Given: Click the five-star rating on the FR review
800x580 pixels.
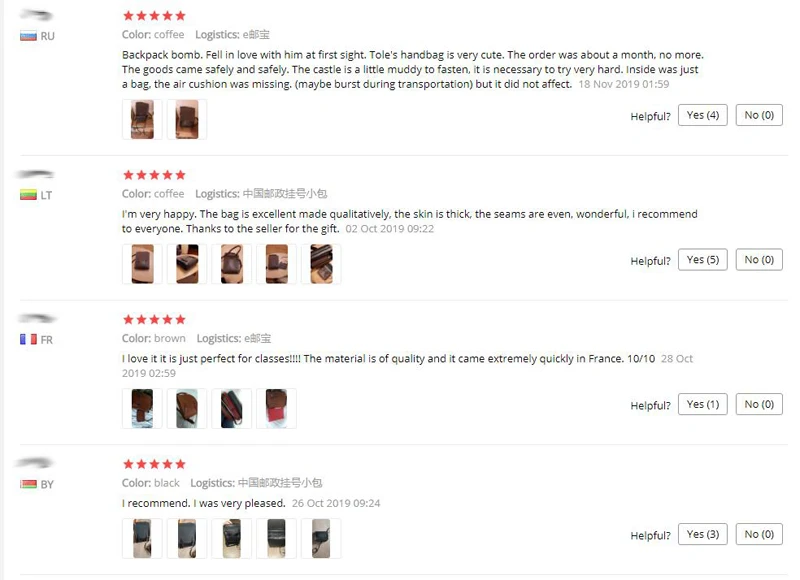Looking at the screenshot, I should [x=154, y=319].
